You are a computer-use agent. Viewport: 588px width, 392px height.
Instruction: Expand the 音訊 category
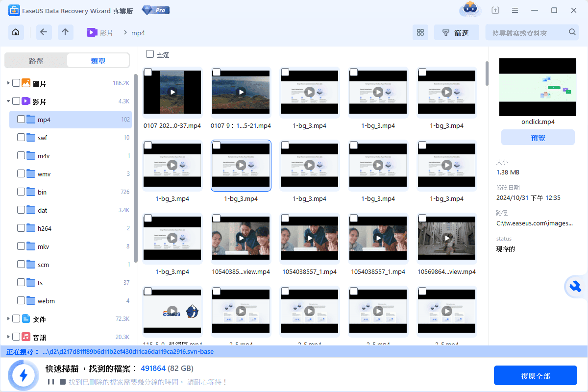8,337
